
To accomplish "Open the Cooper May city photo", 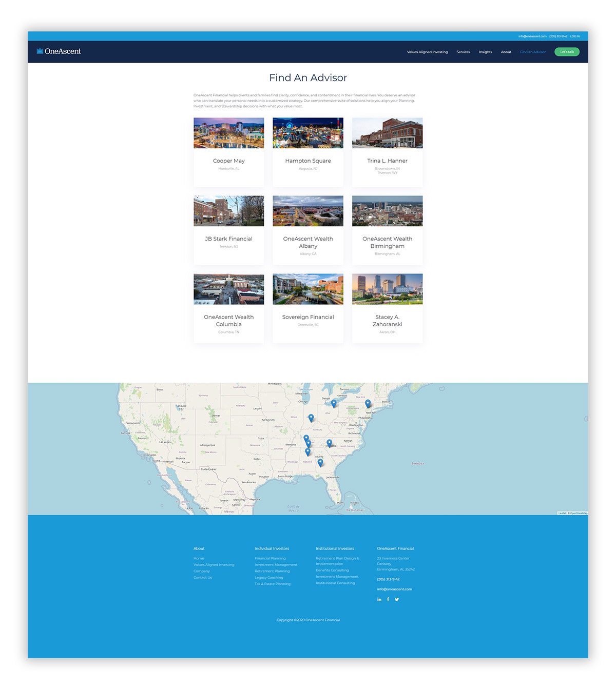I will pyautogui.click(x=229, y=133).
